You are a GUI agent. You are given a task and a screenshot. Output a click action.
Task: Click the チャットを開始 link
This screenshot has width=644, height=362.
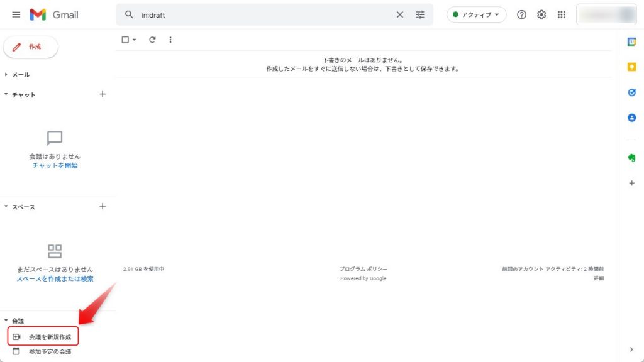tap(55, 165)
